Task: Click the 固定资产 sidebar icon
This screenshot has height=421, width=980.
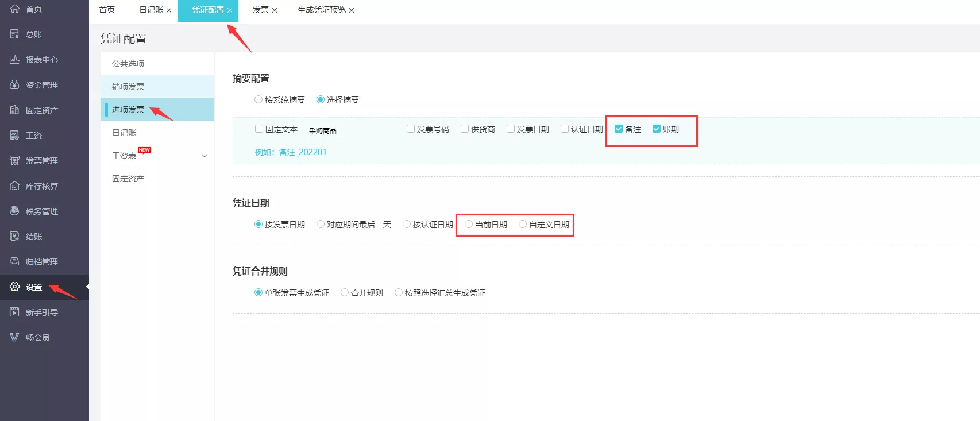Action: [15, 110]
